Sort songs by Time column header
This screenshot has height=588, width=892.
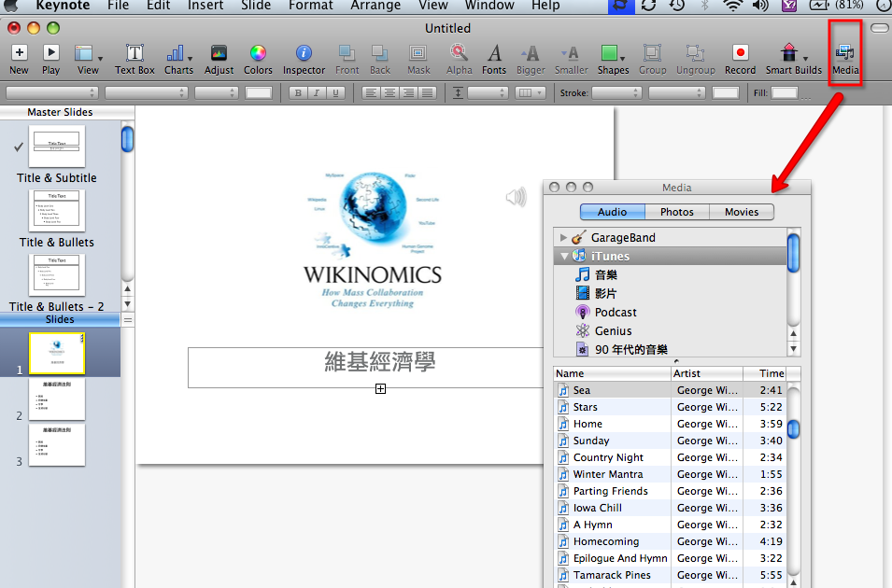click(x=765, y=373)
